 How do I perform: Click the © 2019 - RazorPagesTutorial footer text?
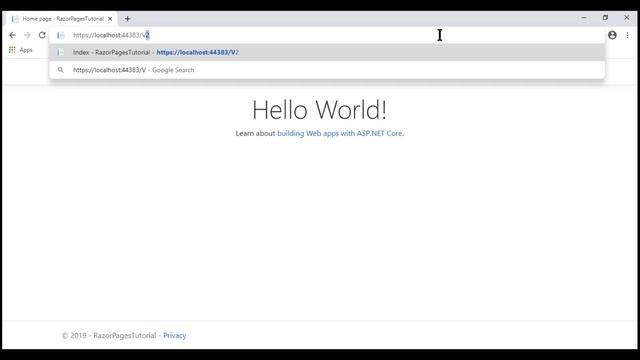(109, 336)
